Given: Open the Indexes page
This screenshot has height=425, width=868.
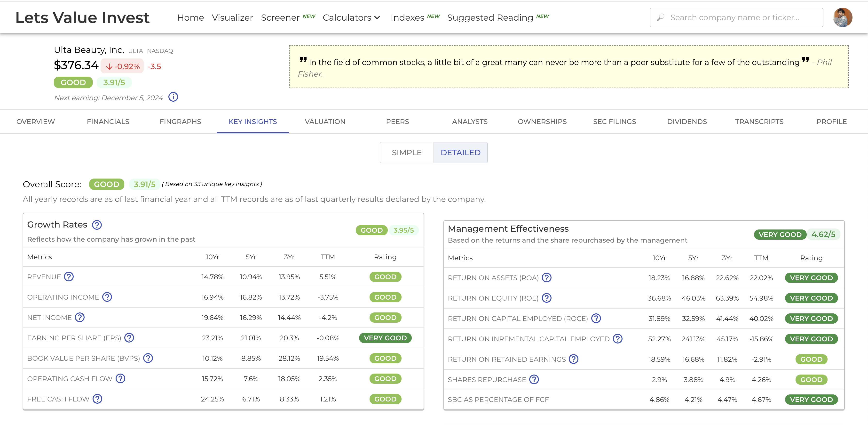Looking at the screenshot, I should (407, 17).
